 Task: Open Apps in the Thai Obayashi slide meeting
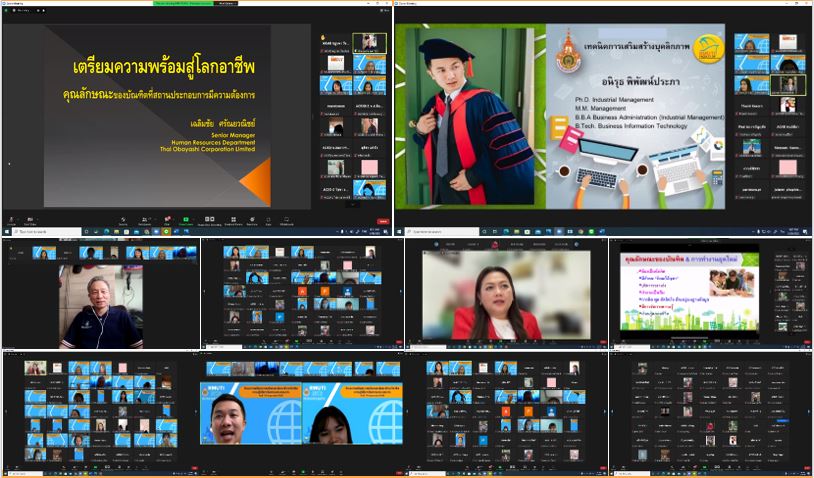click(x=270, y=220)
